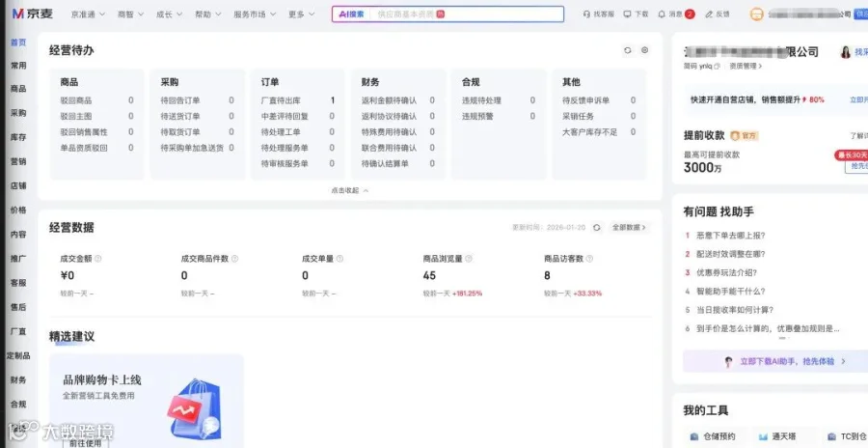Open 定制品 in the left sidebar
868x448 pixels.
[18, 355]
